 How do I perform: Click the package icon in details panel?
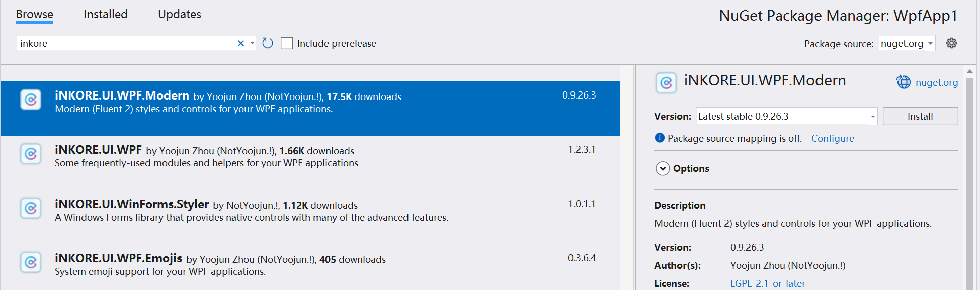666,82
